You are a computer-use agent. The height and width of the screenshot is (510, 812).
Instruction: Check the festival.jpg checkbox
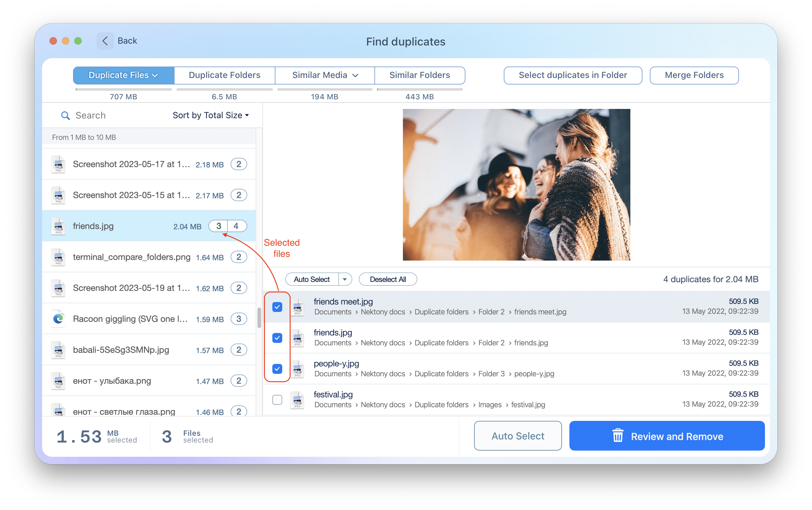tap(277, 400)
